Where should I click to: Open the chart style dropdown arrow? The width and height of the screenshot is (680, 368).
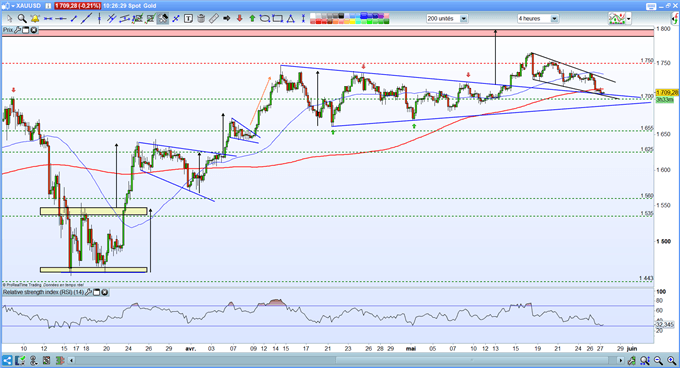click(628, 19)
